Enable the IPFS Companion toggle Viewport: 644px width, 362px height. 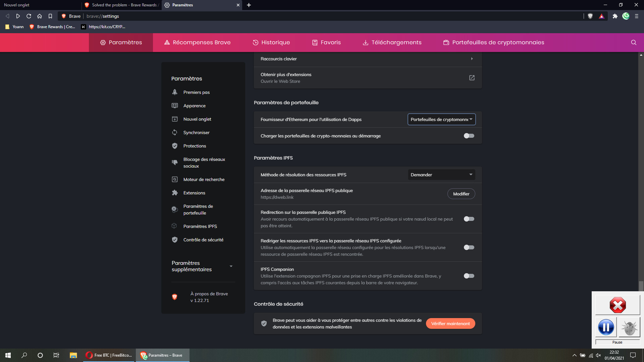[469, 276]
